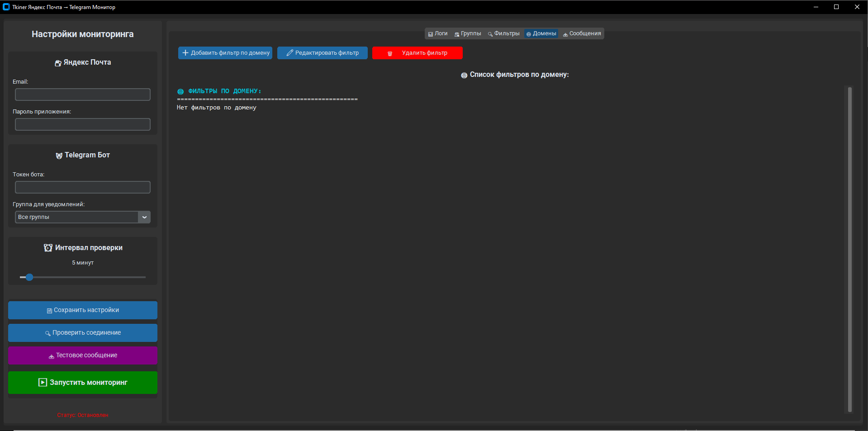Send a Тестовое сообщение
Image resolution: width=868 pixels, height=431 pixels.
(x=83, y=355)
